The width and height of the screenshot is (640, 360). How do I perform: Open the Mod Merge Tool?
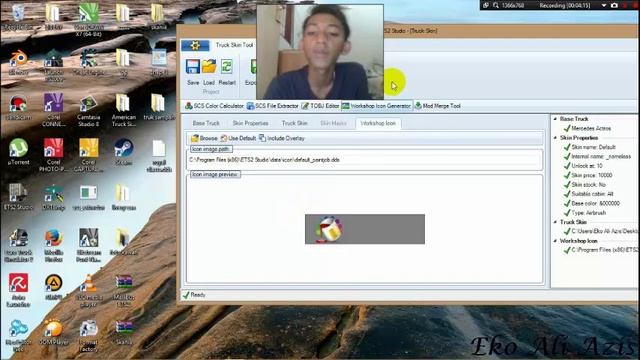(x=438, y=106)
